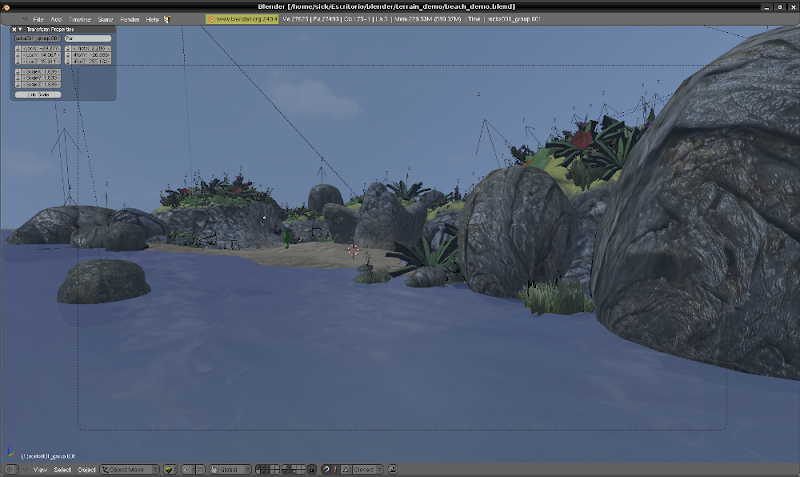Open the viewport shading draw type selector
The width and height of the screenshot is (800, 477).
(170, 469)
